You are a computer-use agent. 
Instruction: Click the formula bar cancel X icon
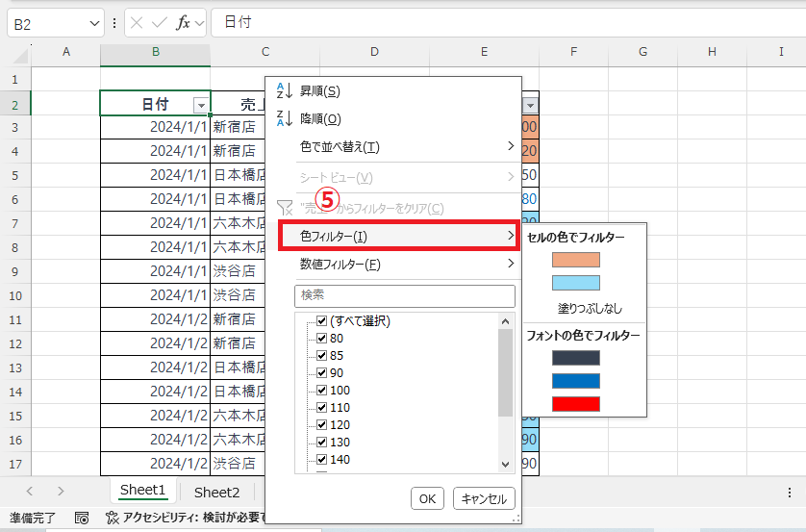tap(137, 23)
